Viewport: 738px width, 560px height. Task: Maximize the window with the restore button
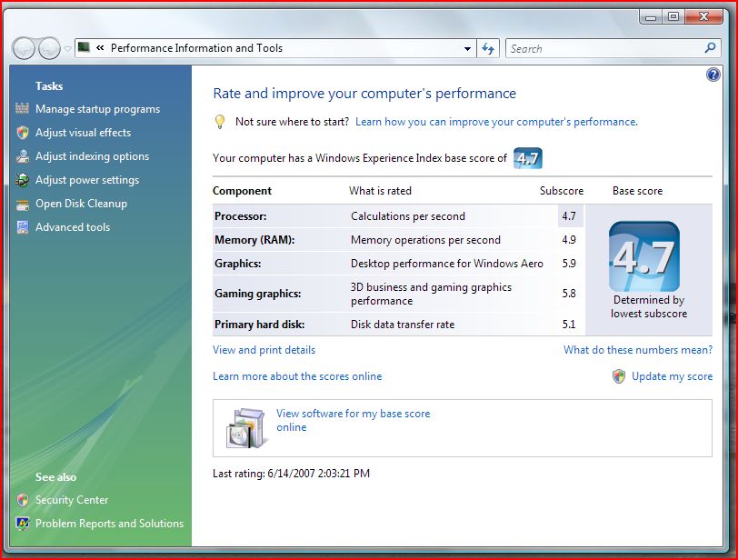673,16
